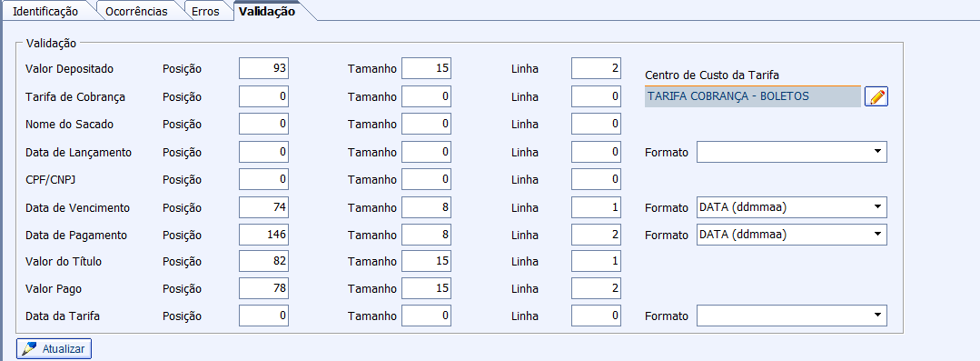Viewport: 980px width, 361px height.
Task: Focus the Valor Depositado Tamanho field
Action: [x=426, y=69]
